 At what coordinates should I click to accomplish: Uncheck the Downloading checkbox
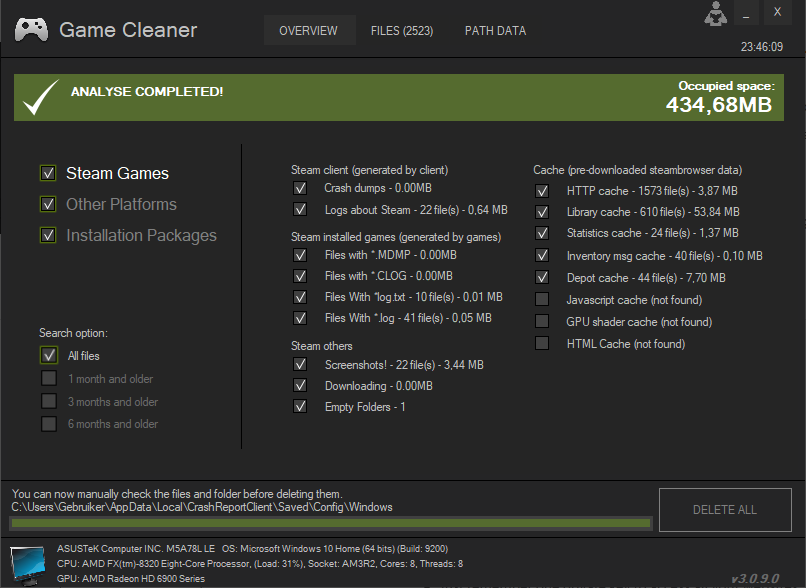pos(300,385)
